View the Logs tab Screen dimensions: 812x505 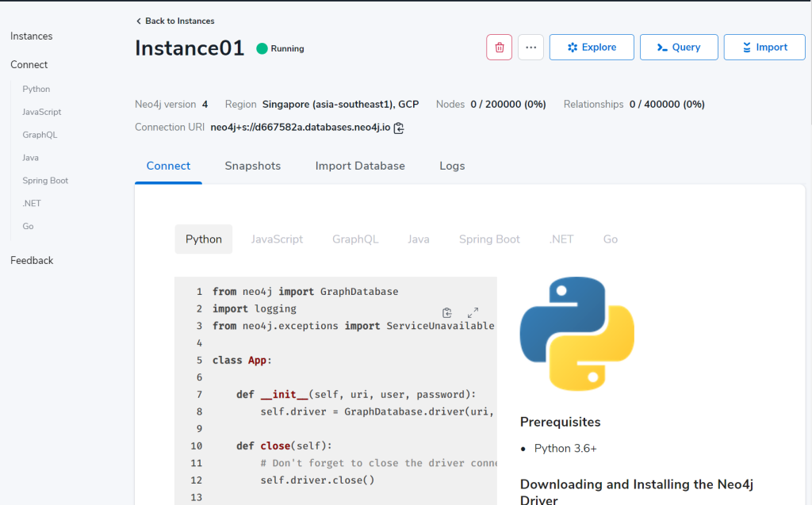click(452, 166)
